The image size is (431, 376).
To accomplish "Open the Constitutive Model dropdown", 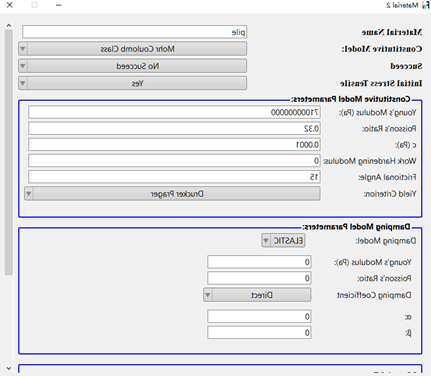I will click(x=133, y=49).
